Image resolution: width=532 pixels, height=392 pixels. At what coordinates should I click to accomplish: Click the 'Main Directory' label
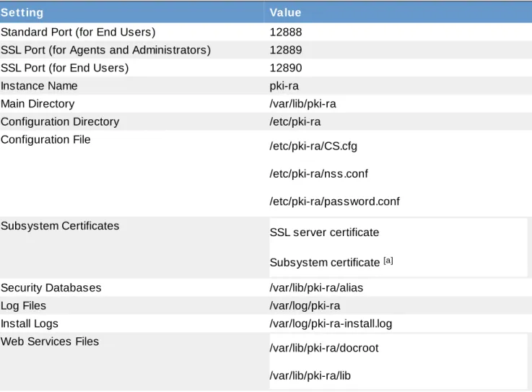tap(38, 104)
